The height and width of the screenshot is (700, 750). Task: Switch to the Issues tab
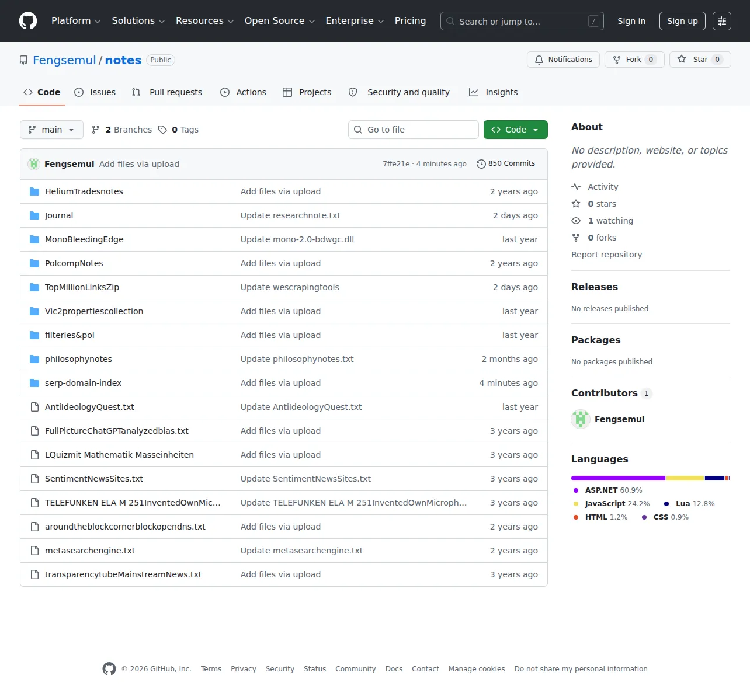click(95, 92)
